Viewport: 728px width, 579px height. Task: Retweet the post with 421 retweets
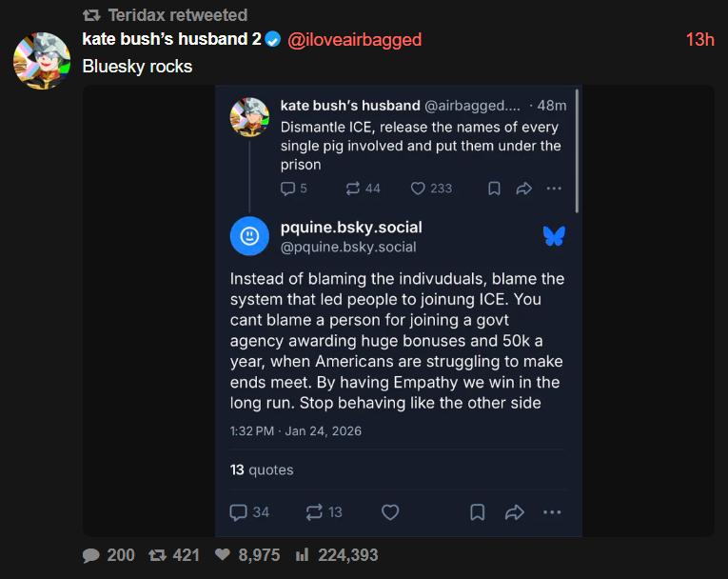click(158, 554)
